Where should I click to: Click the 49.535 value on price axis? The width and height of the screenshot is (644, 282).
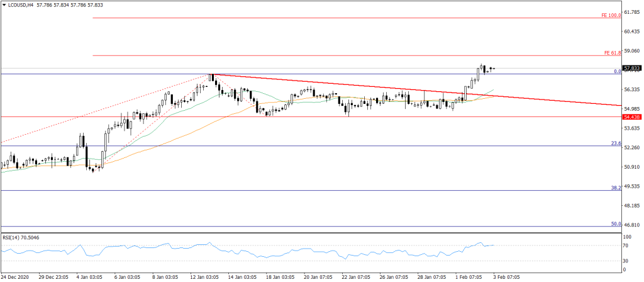click(x=631, y=186)
